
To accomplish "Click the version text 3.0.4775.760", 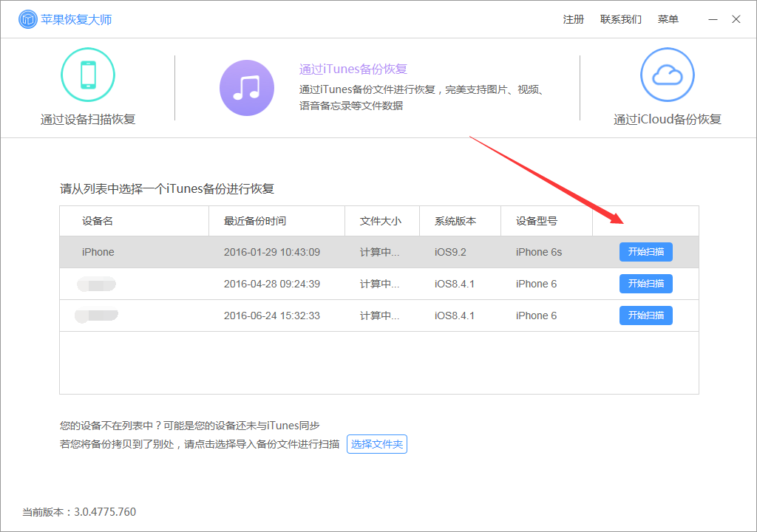I will pyautogui.click(x=105, y=512).
